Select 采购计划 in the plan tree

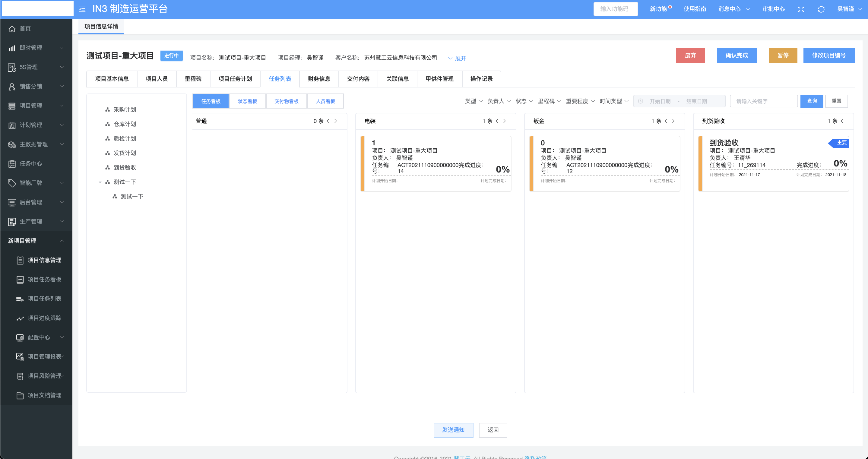(125, 110)
